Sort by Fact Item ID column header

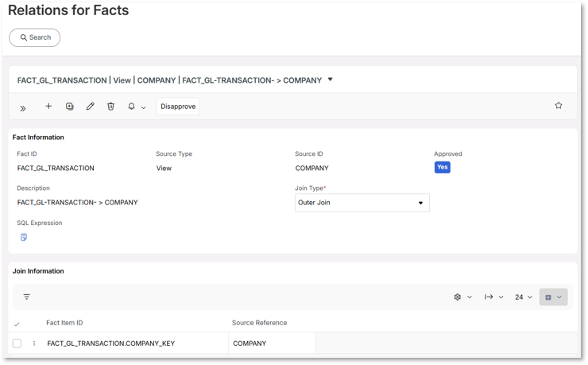[64, 323]
